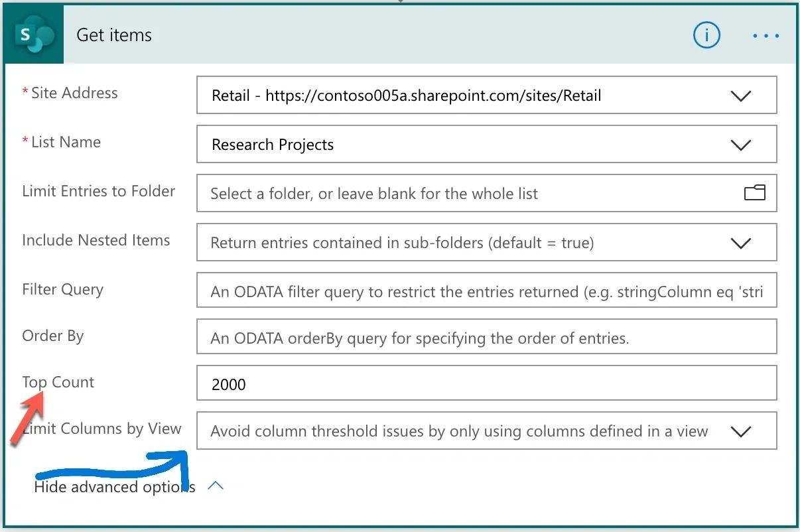The width and height of the screenshot is (800, 532).
Task: Click the List Name label
Action: (66, 142)
